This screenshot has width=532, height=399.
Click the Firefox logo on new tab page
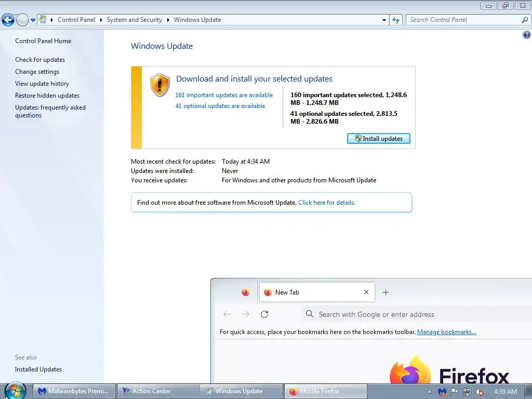pyautogui.click(x=410, y=370)
